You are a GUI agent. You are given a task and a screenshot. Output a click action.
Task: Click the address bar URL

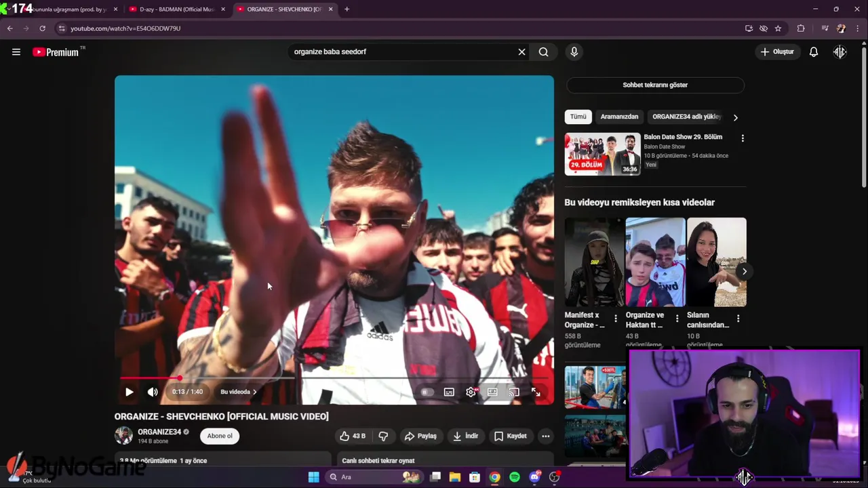pos(125,28)
